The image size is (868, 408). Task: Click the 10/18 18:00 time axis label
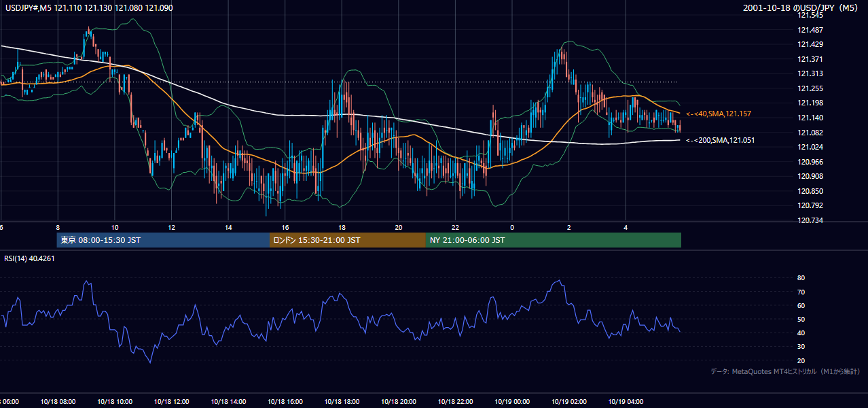pyautogui.click(x=342, y=401)
